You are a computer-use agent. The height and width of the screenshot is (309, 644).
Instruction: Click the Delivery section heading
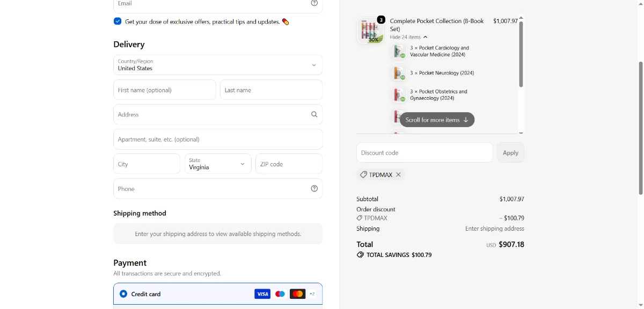(x=129, y=45)
